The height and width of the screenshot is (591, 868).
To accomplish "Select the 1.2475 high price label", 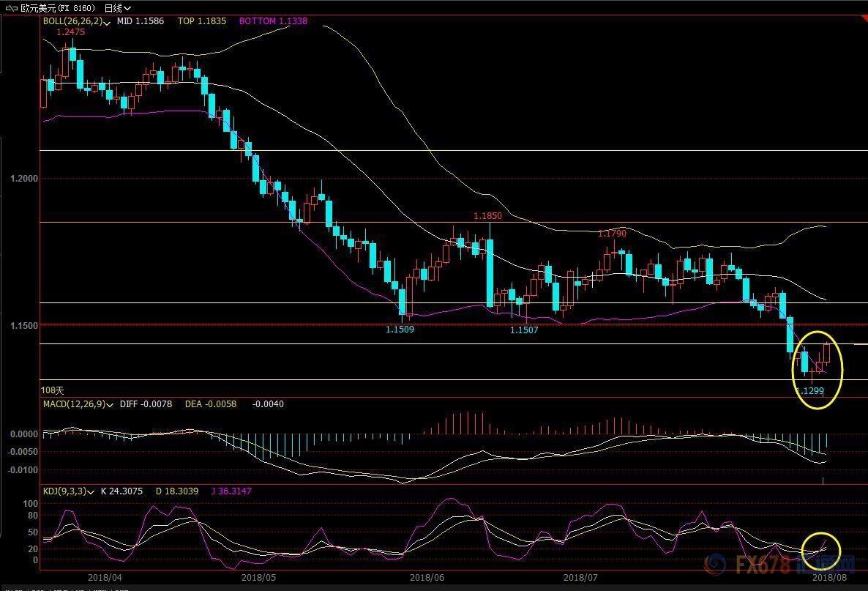I will 70,32.
